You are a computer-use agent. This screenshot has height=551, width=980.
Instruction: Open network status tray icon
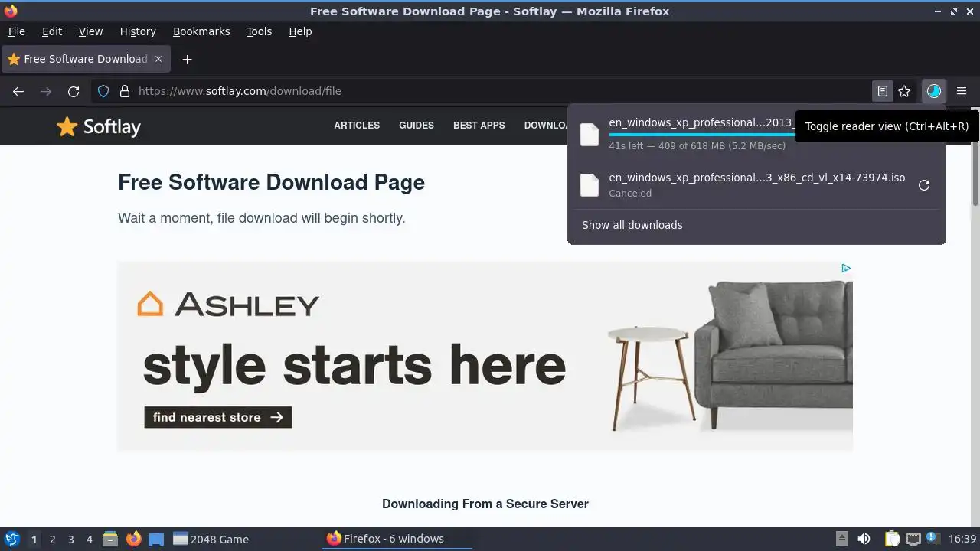pos(913,539)
